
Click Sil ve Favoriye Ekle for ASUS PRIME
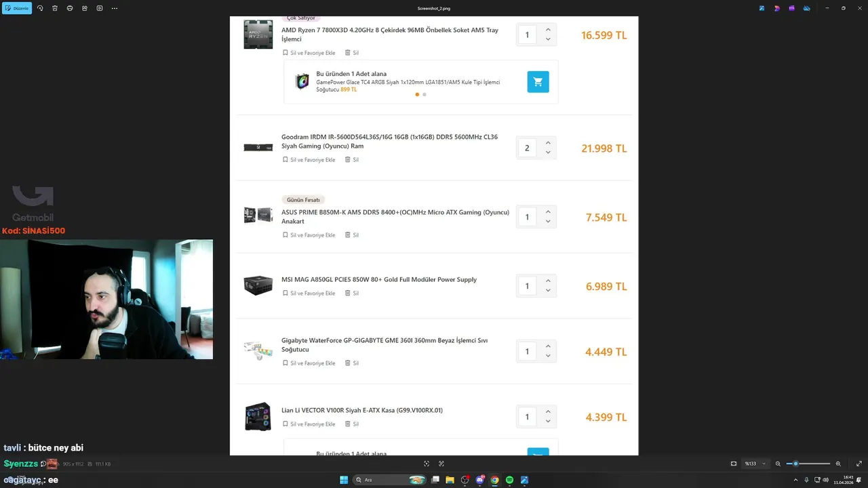(x=309, y=235)
